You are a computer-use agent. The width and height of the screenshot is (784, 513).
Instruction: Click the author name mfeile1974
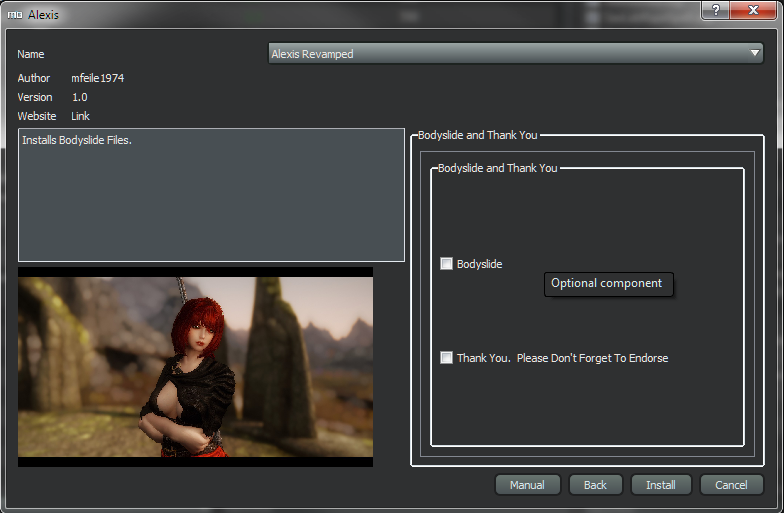click(98, 78)
